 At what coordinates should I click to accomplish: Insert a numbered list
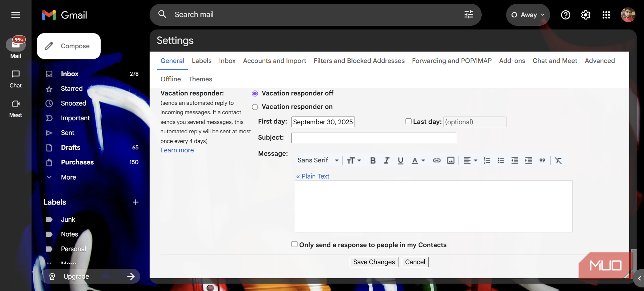(x=487, y=160)
